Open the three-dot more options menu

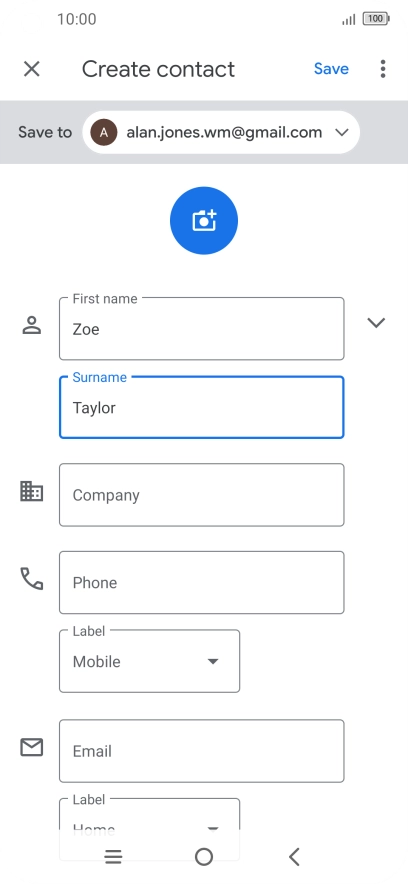[x=383, y=69]
